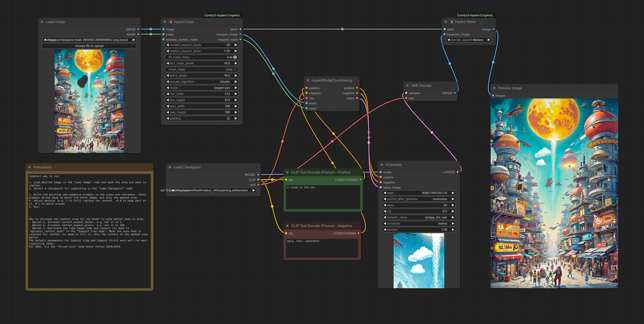The height and width of the screenshot is (324, 644).
Task: Collapse the Load Image node dot
Action: (x=42, y=22)
